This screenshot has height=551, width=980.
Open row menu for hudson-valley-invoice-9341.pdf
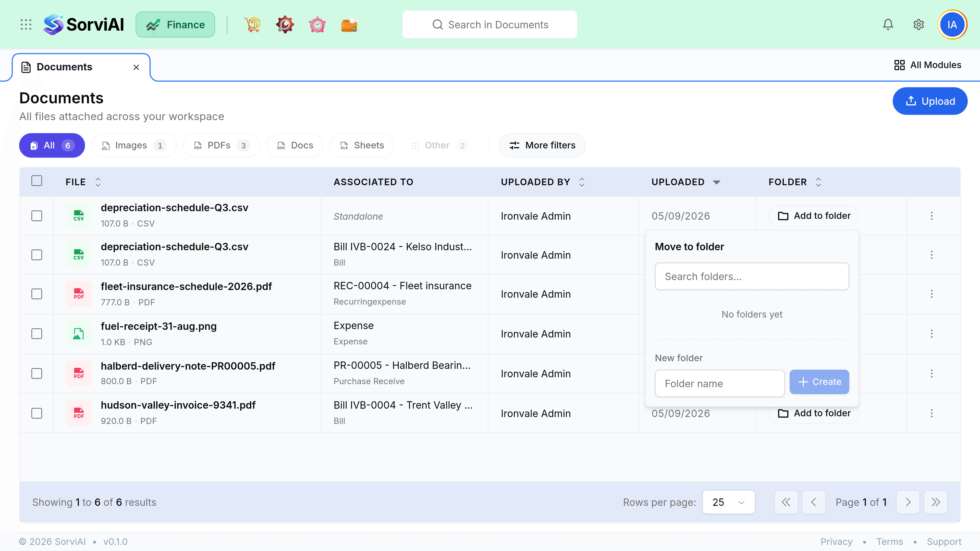click(x=932, y=413)
